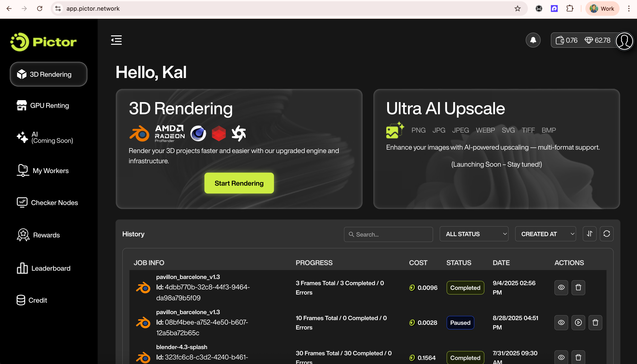Click the sort order toggle icon

589,234
